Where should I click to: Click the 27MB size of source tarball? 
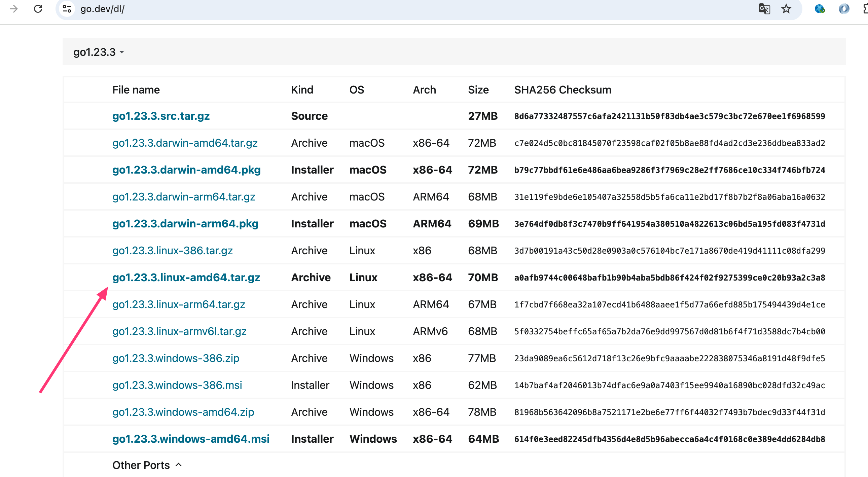point(482,116)
